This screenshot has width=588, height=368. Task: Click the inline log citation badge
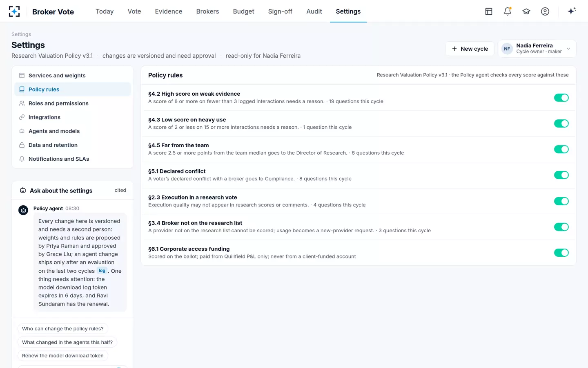[102, 271]
